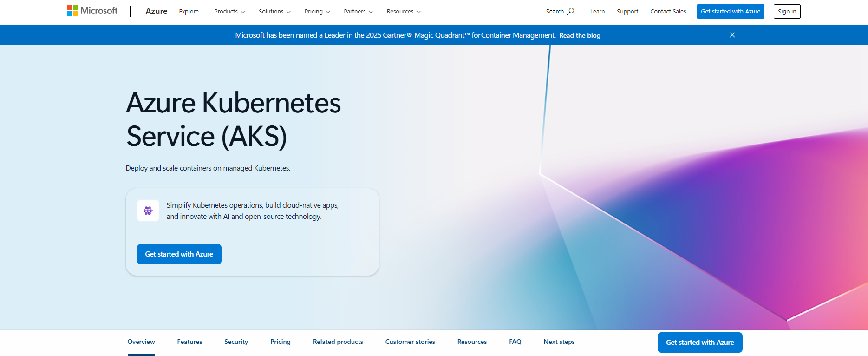Viewport: 868px width, 356px height.
Task: Go to the Pricing section tab
Action: (281, 342)
